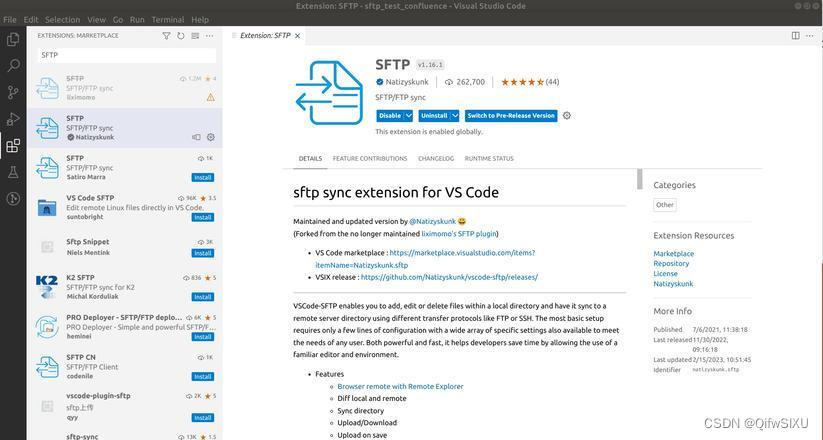Click the Other category tag
Screen dimensions: 823x440
[x=665, y=205]
